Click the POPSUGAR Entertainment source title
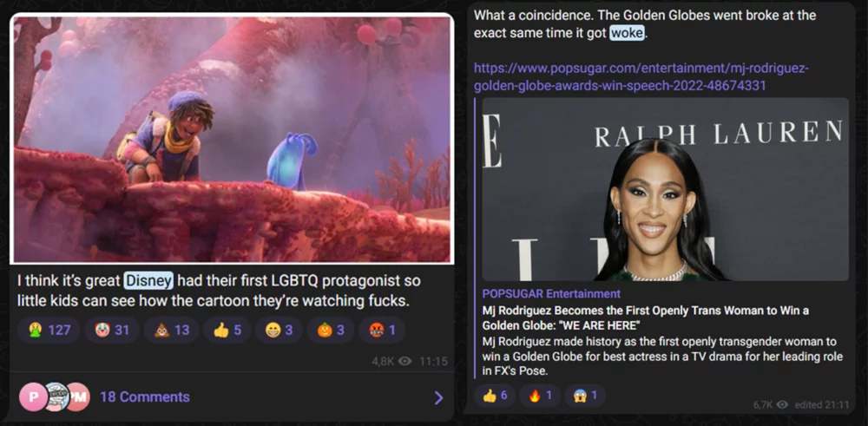This screenshot has height=426, width=868. coord(551,294)
